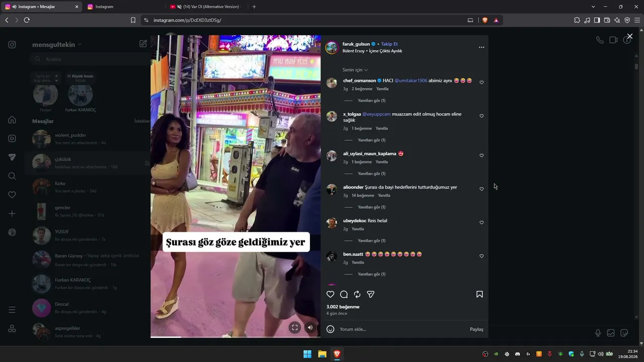Toggle the video's sound with the speaker icon
The image size is (644, 362).
310,327
